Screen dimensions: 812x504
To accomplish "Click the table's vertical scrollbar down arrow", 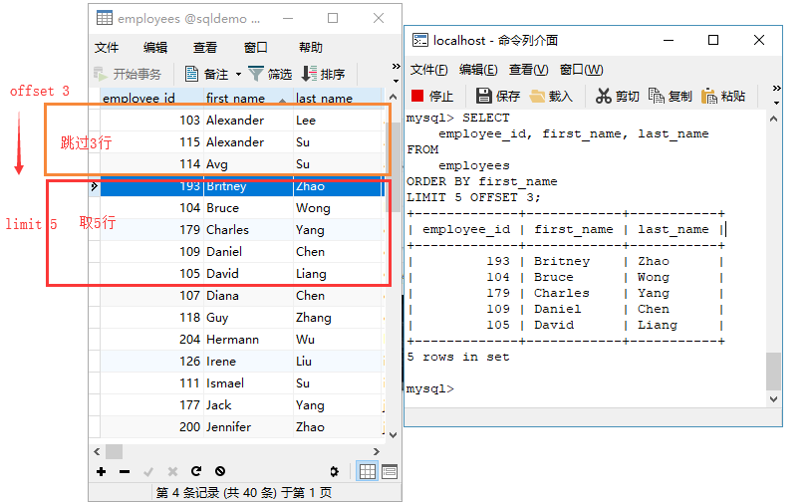I will click(394, 434).
